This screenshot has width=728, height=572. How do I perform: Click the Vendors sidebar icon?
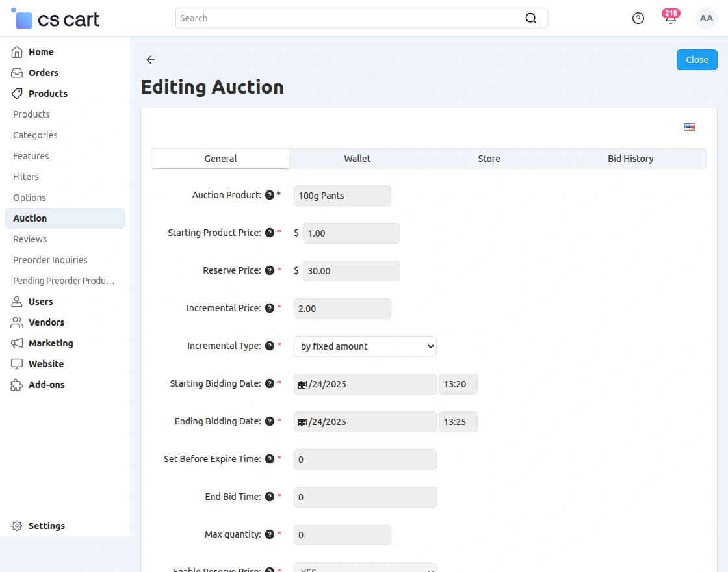point(17,322)
